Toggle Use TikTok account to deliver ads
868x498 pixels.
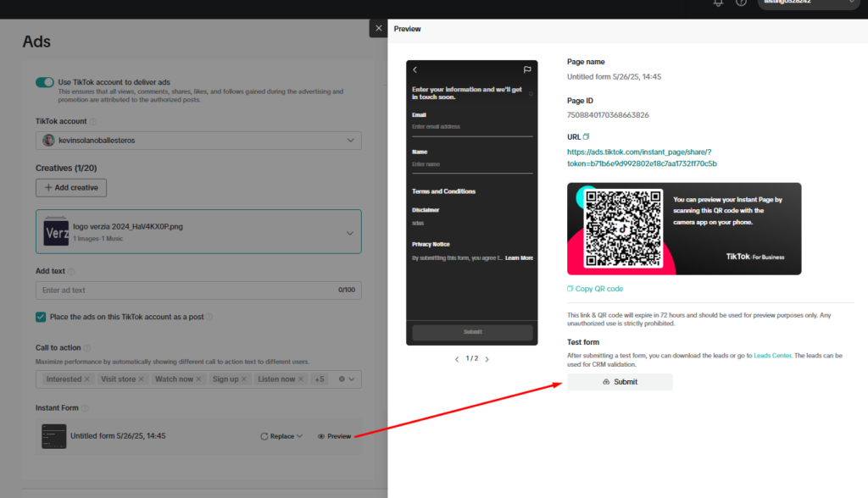pos(45,82)
